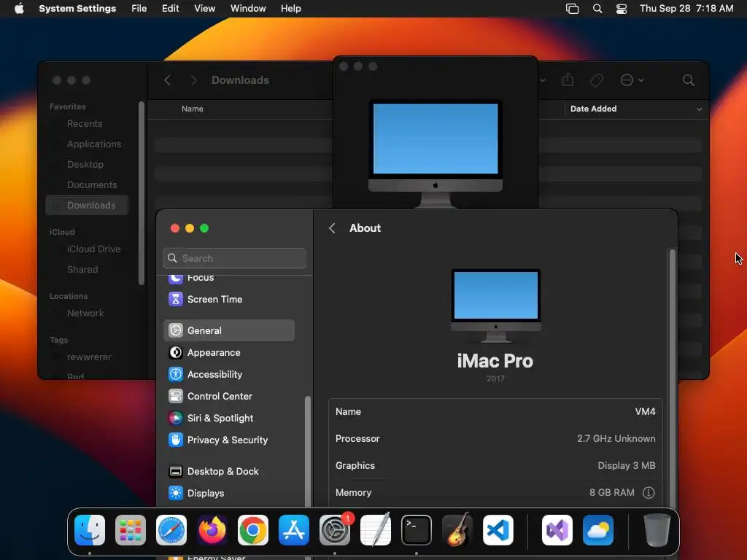This screenshot has height=560, width=747.
Task: Open Control Center in menu bar
Action: point(622,9)
